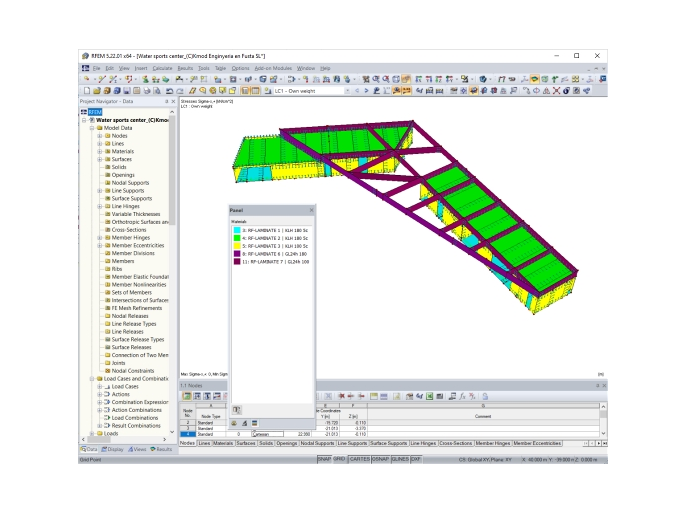Screen dimensions: 686x514
Task: Expand the Nodes tree folder
Action: click(x=100, y=136)
